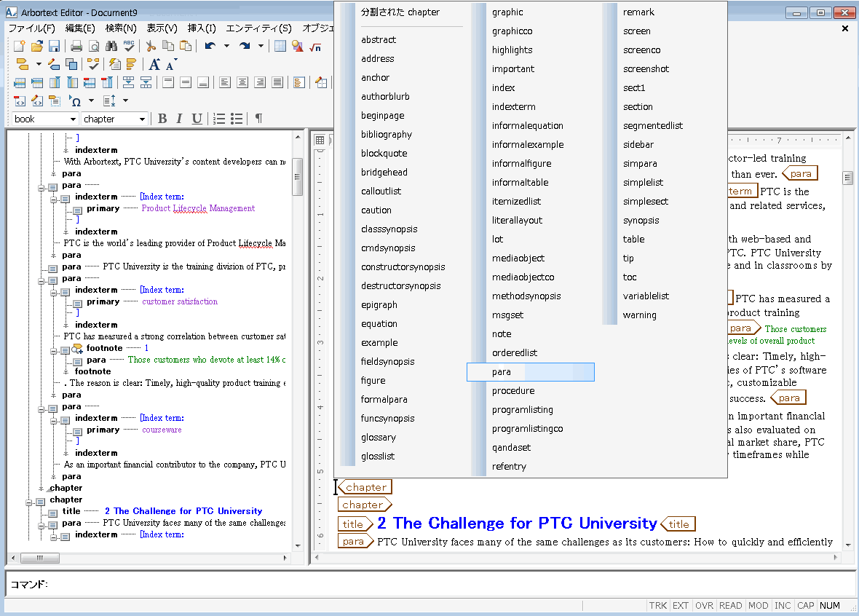
Task: Toggle center text alignment
Action: [x=242, y=83]
